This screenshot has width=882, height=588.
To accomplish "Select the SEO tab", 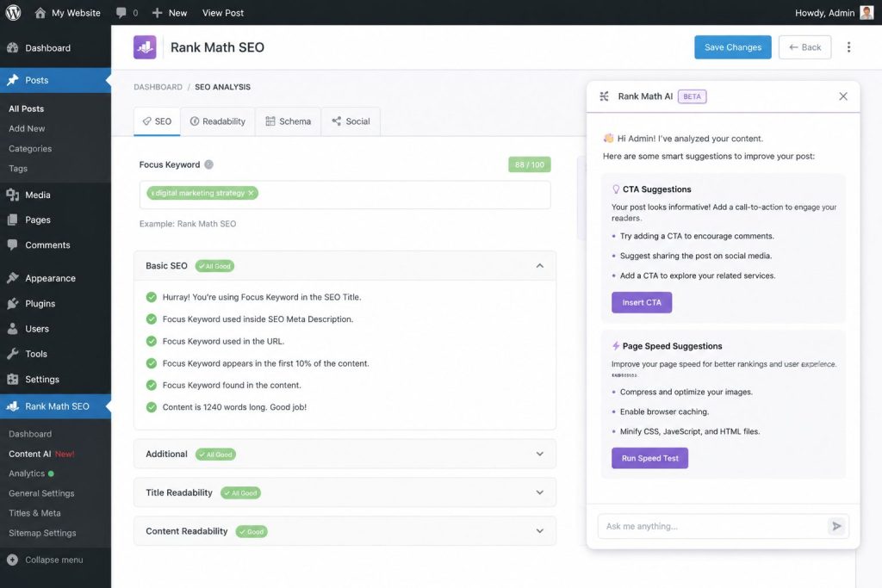I will coord(157,121).
